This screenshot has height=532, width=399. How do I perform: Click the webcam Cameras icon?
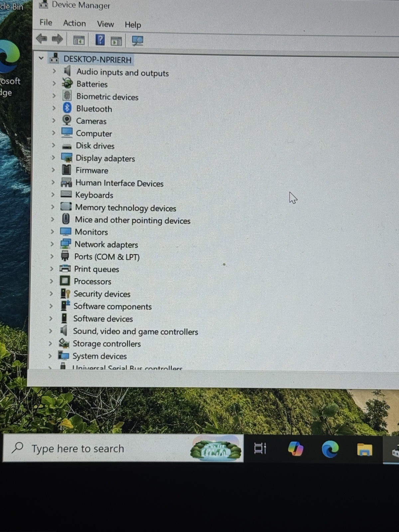point(67,120)
